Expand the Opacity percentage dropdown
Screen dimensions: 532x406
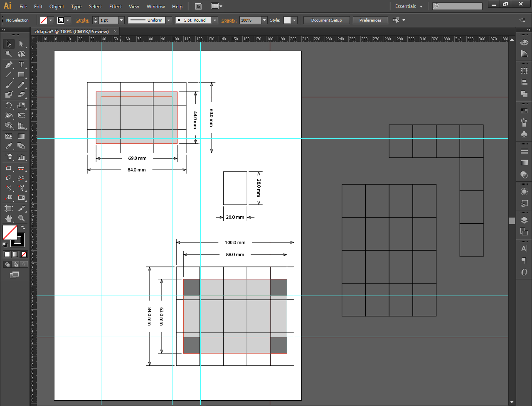[264, 20]
